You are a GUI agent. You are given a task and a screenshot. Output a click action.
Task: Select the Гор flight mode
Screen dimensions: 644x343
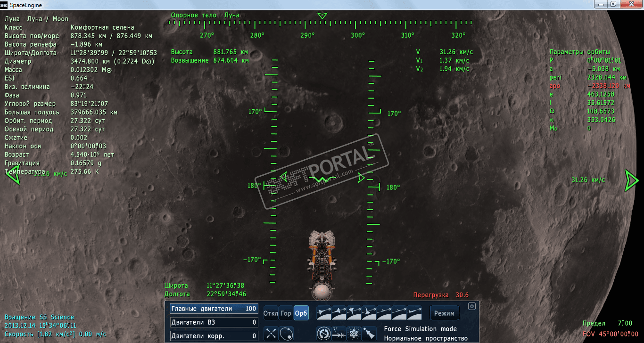(x=286, y=313)
